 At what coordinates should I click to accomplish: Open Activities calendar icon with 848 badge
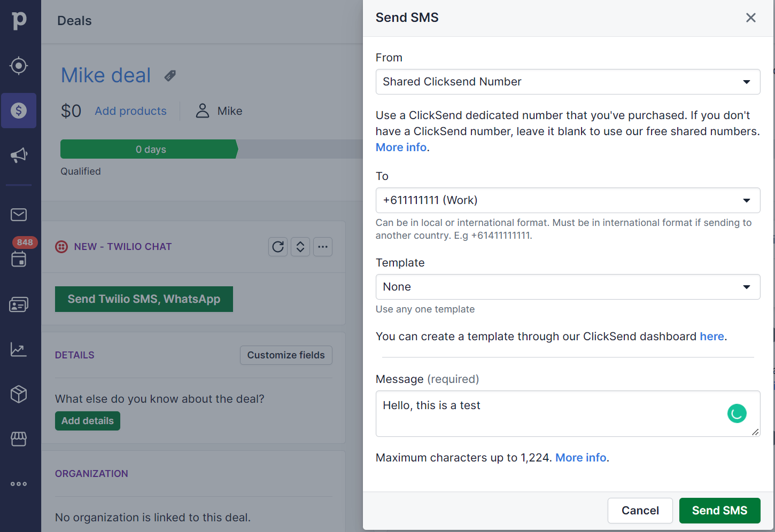click(x=19, y=259)
